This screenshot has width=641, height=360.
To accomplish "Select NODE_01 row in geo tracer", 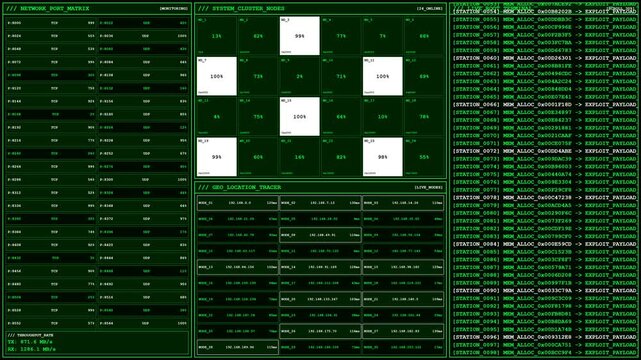I will (238, 203).
